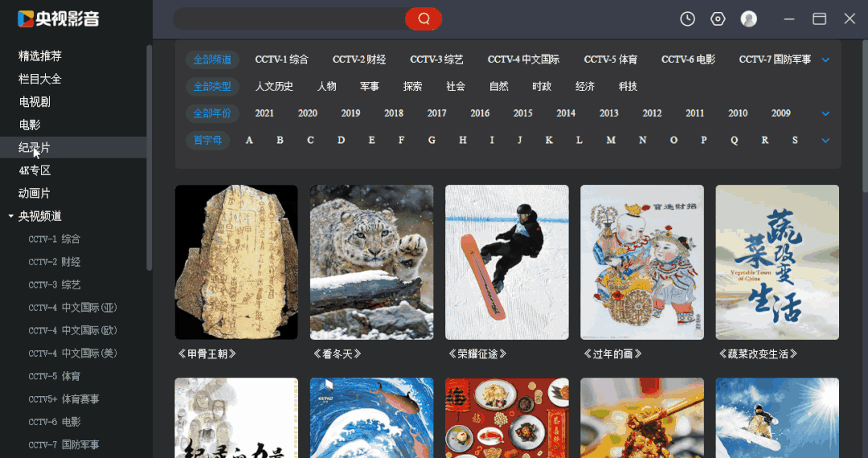Click the red search magnifier button
Image resolution: width=868 pixels, height=458 pixels.
pos(424,18)
